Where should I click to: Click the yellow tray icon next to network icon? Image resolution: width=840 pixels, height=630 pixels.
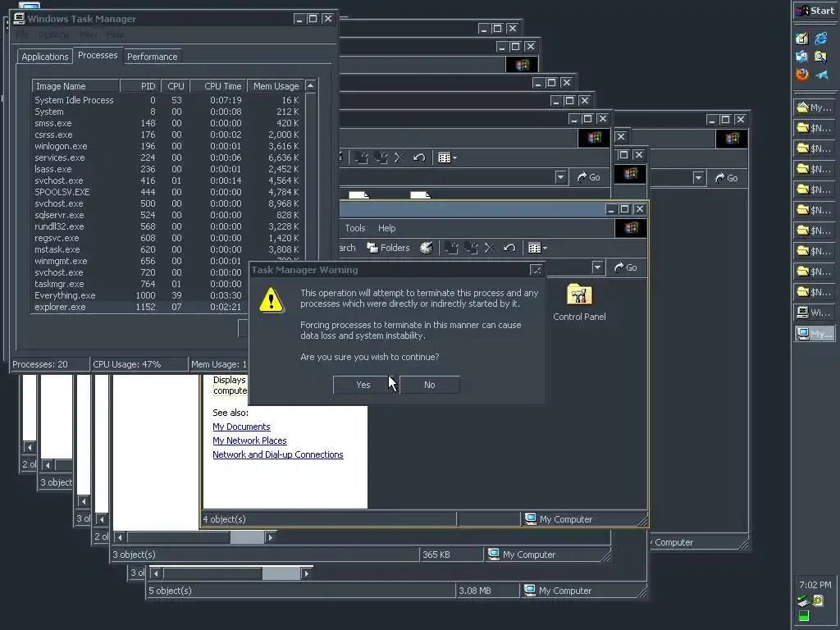(818, 600)
